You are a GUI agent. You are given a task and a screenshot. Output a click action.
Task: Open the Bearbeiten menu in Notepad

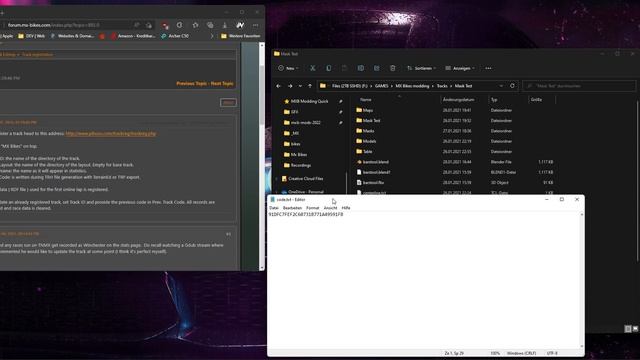(292, 208)
